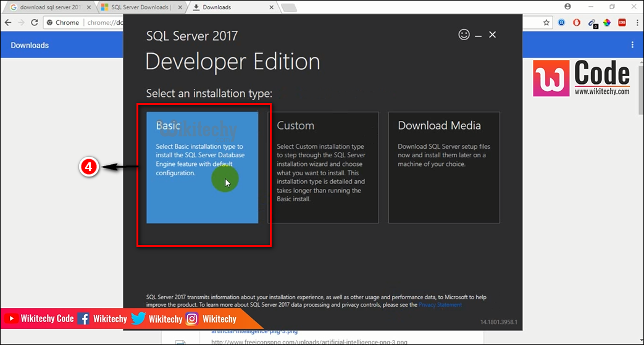The height and width of the screenshot is (345, 644).
Task: Click the freeiconspng.com download URL link
Action: pyautogui.click(x=309, y=341)
